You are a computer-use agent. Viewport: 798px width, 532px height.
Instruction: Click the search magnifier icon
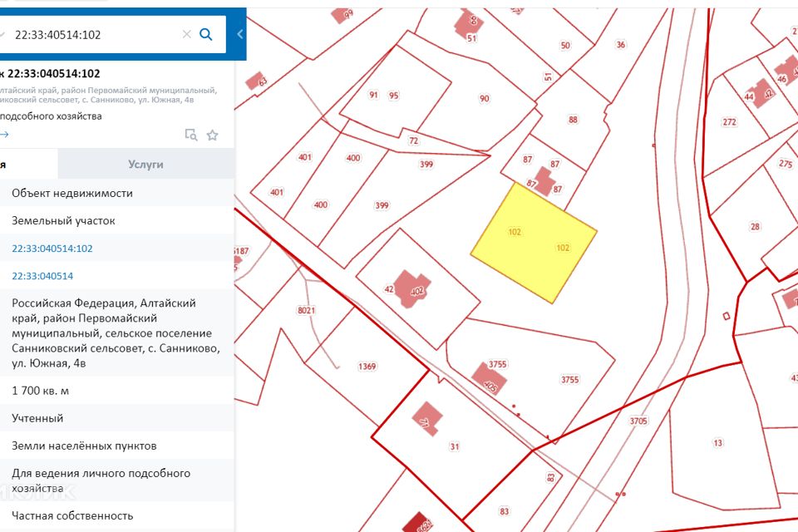click(x=205, y=34)
